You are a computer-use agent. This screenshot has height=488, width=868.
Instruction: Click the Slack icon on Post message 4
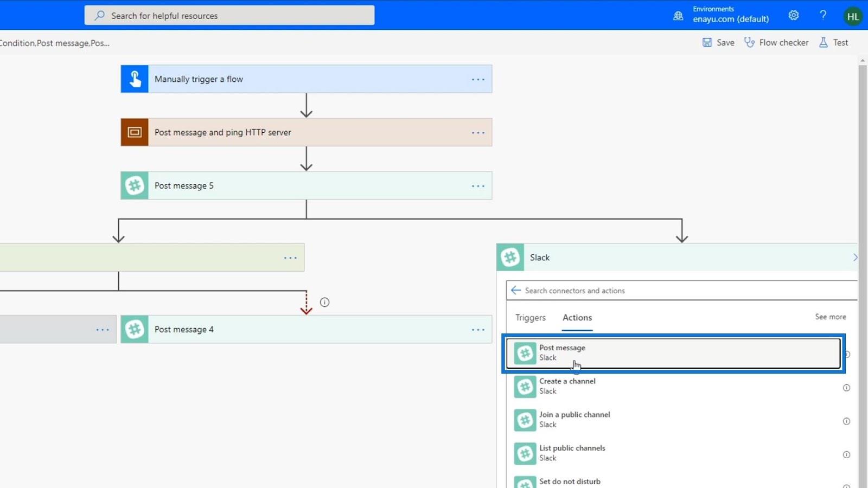tap(135, 329)
